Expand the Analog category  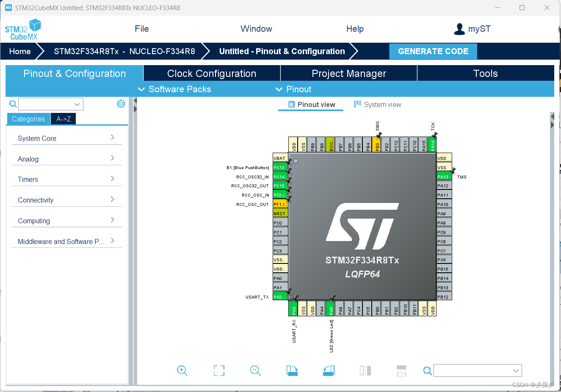point(66,159)
